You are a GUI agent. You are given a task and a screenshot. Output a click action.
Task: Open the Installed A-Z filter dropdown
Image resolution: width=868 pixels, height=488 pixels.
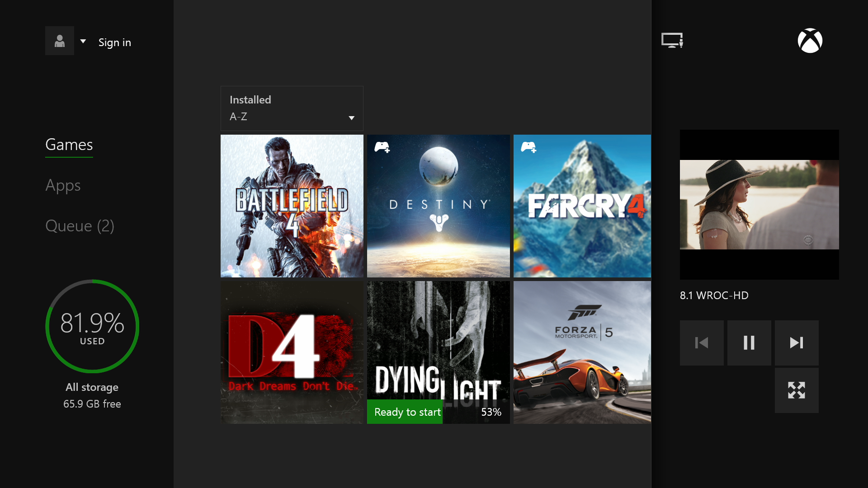[x=291, y=108]
